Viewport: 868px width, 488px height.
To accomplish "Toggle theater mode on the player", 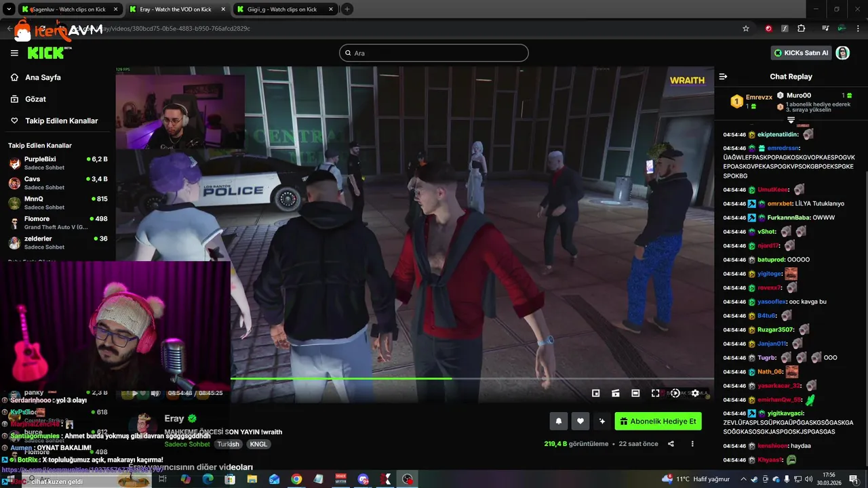I will tap(635, 393).
